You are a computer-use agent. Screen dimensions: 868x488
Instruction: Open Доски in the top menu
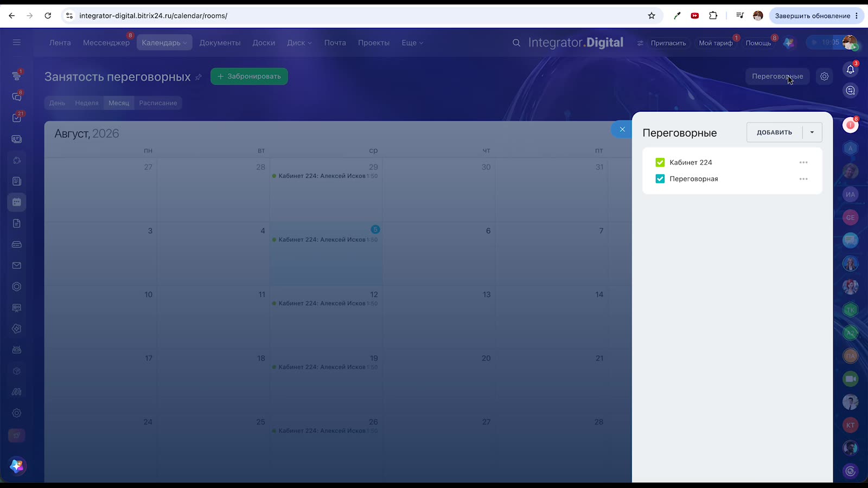click(x=264, y=43)
